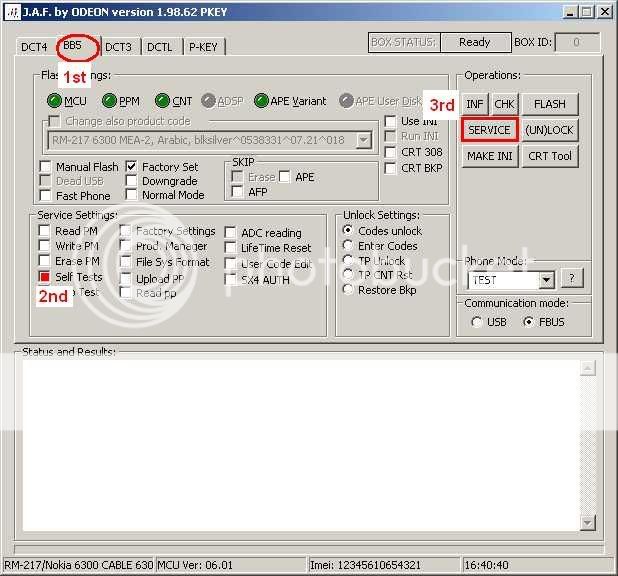Toggle the CNT green indicator
This screenshot has height=576, width=618.
[x=162, y=101]
